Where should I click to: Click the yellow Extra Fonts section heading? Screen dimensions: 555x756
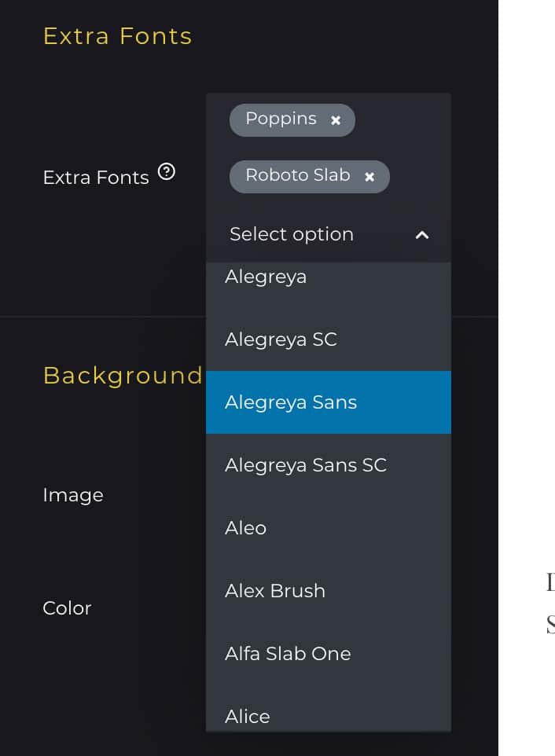tap(117, 36)
